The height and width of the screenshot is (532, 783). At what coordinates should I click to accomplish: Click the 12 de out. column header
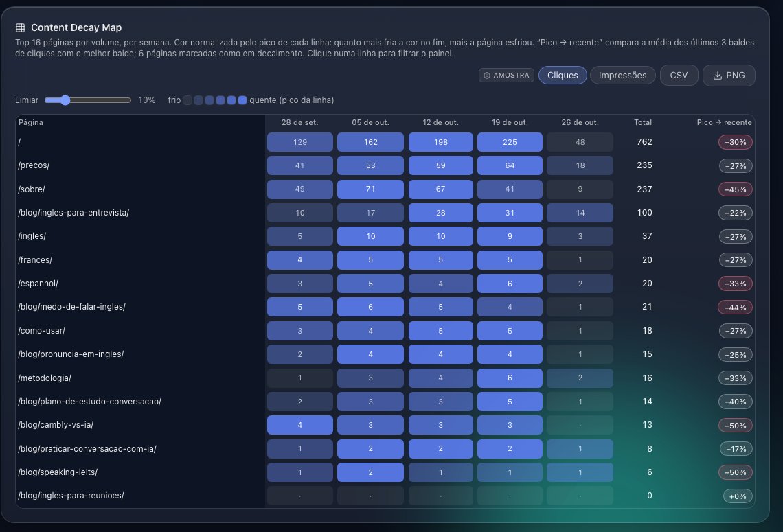(440, 122)
